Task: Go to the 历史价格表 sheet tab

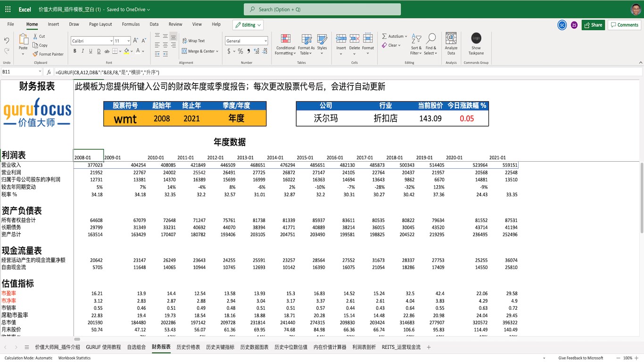Action: [x=188, y=347]
